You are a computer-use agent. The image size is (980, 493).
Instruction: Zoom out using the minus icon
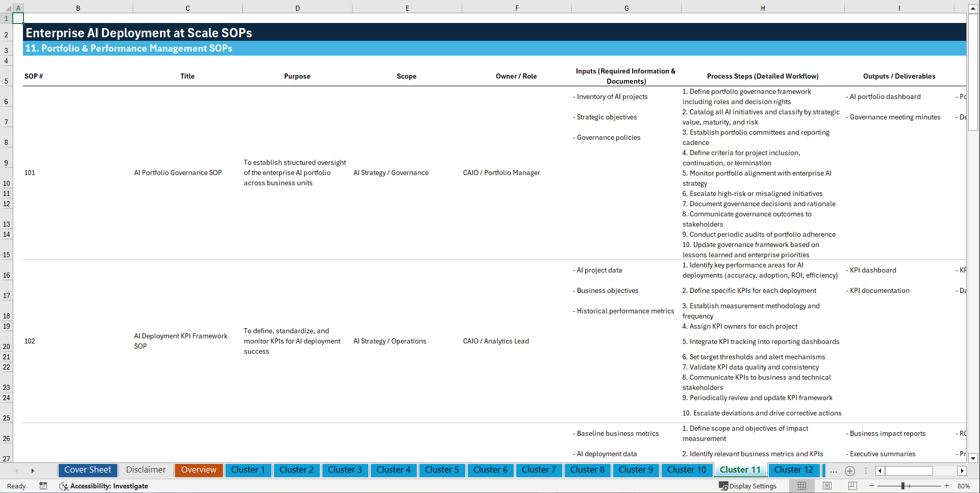pos(872,486)
